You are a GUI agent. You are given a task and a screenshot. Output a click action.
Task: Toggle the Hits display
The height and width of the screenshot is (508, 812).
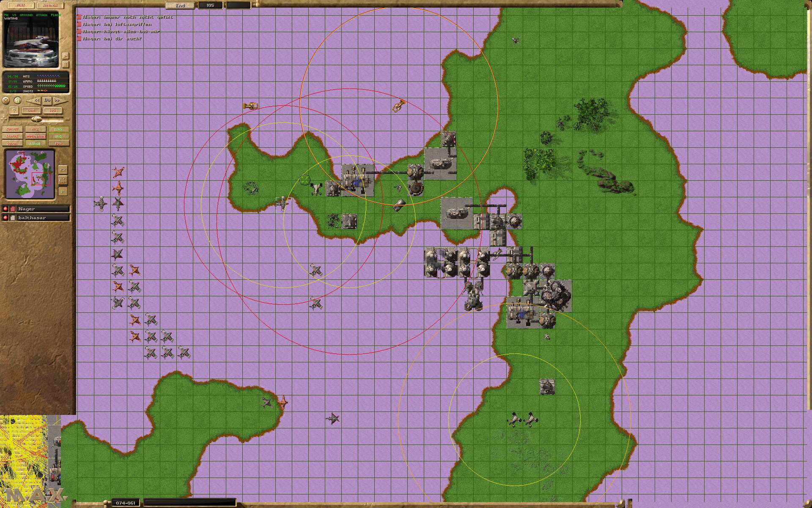(x=35, y=129)
